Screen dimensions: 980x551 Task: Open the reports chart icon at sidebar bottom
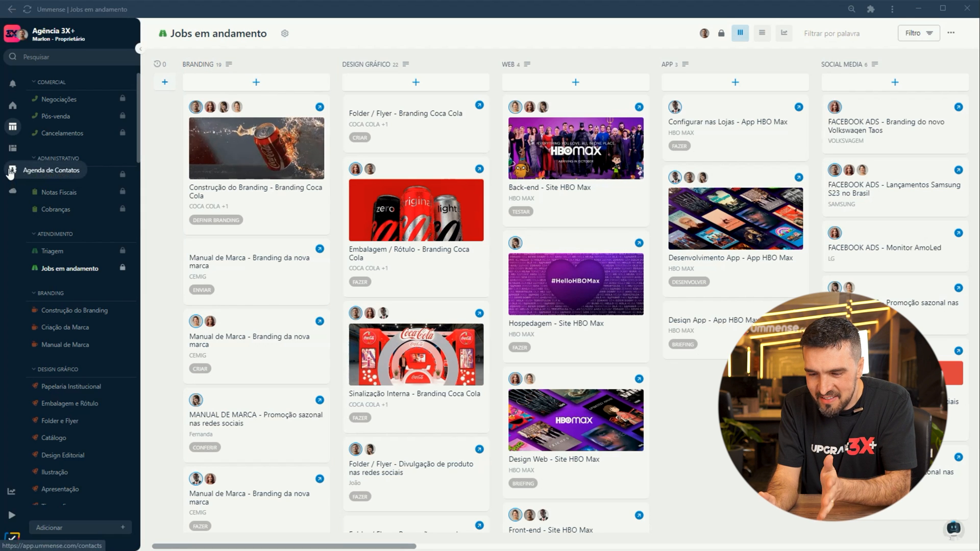pyautogui.click(x=11, y=491)
